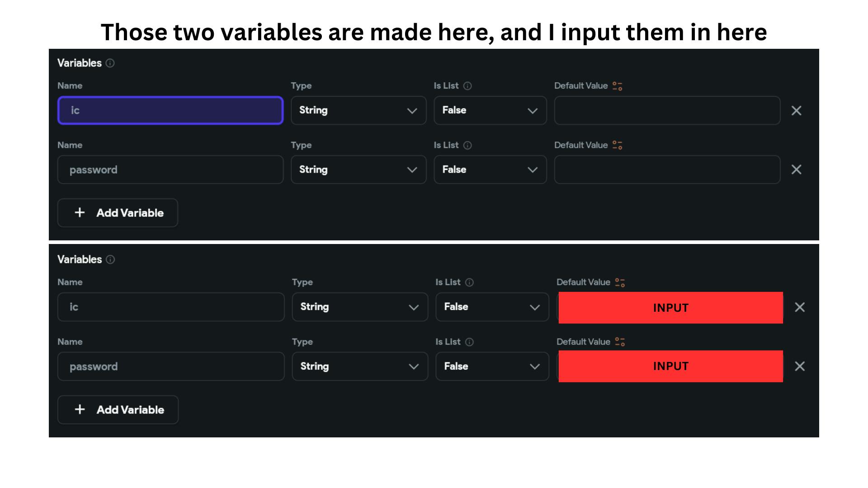Click Is List info icon in top ic row
Screen dimensions: 868x488
[x=468, y=86]
